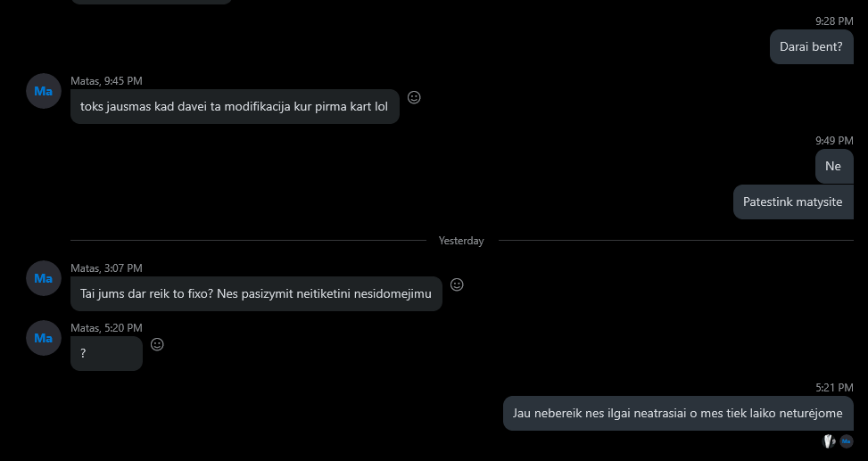868x461 pixels.
Task: Add reaction to the 'toks jausmas' message
Action: (414, 97)
